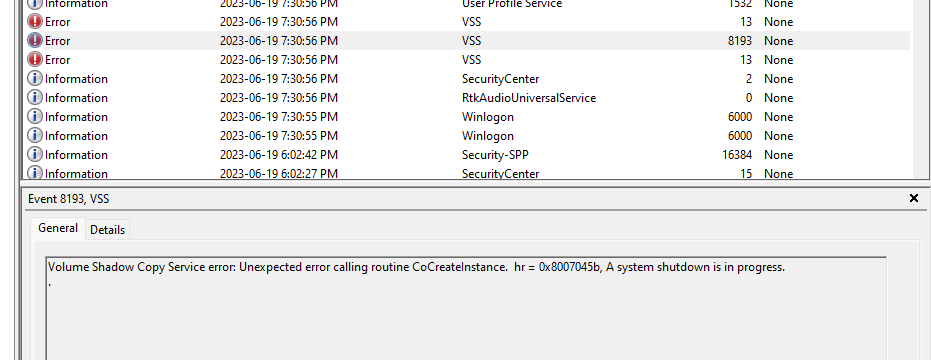Click the information icon for SecurityCenter event 15
Screen dimensions: 931x360
pos(35,173)
